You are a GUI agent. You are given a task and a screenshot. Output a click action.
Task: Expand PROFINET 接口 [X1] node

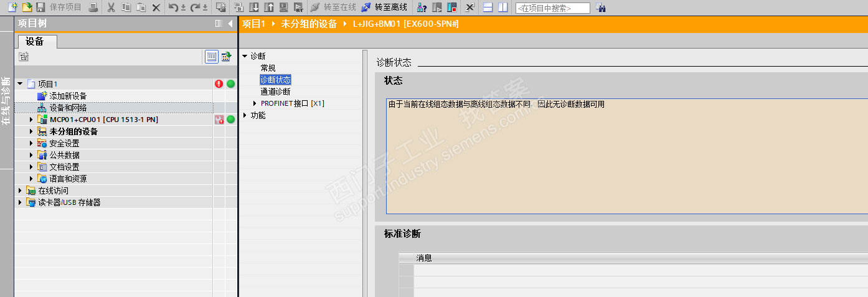pyautogui.click(x=254, y=103)
